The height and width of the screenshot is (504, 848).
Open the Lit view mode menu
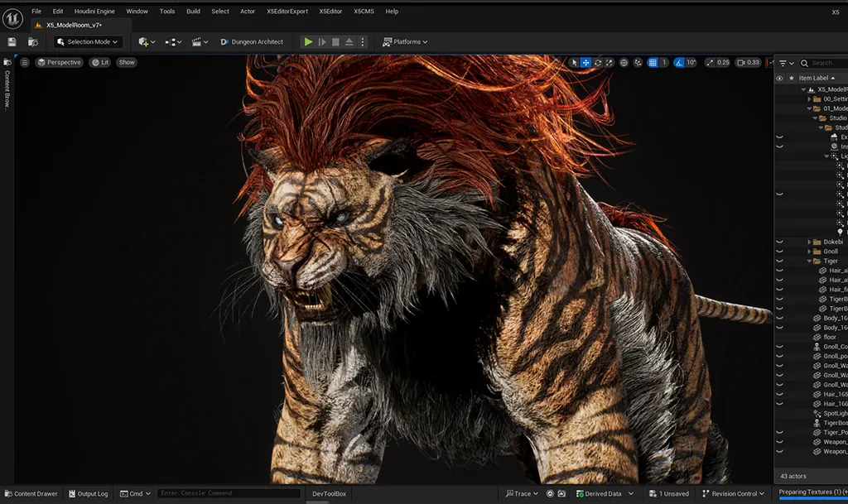click(100, 63)
